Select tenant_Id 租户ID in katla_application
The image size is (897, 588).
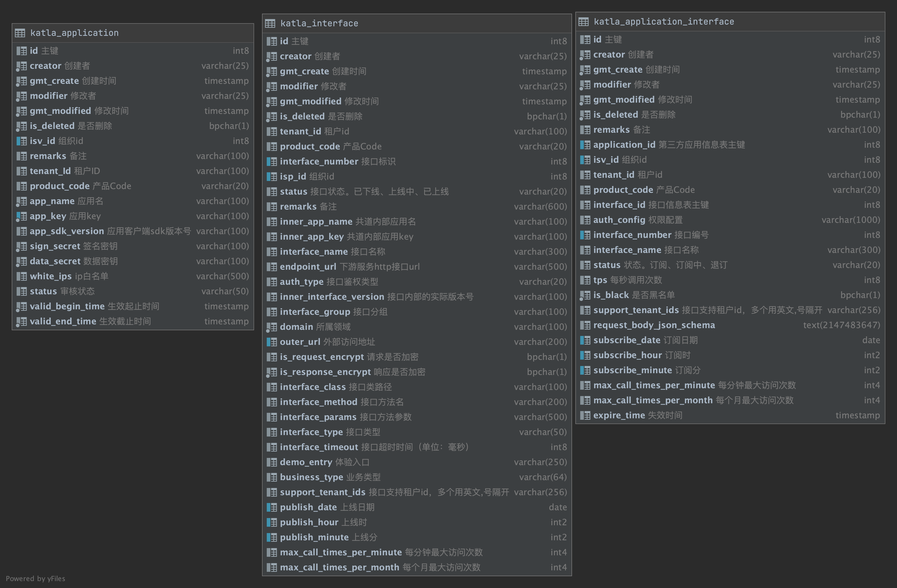pyautogui.click(x=133, y=171)
